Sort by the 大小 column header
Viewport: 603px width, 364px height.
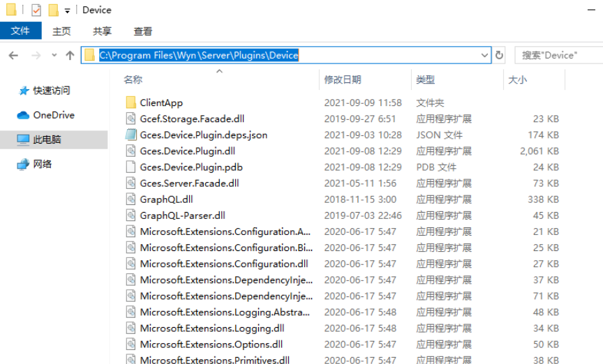(518, 79)
